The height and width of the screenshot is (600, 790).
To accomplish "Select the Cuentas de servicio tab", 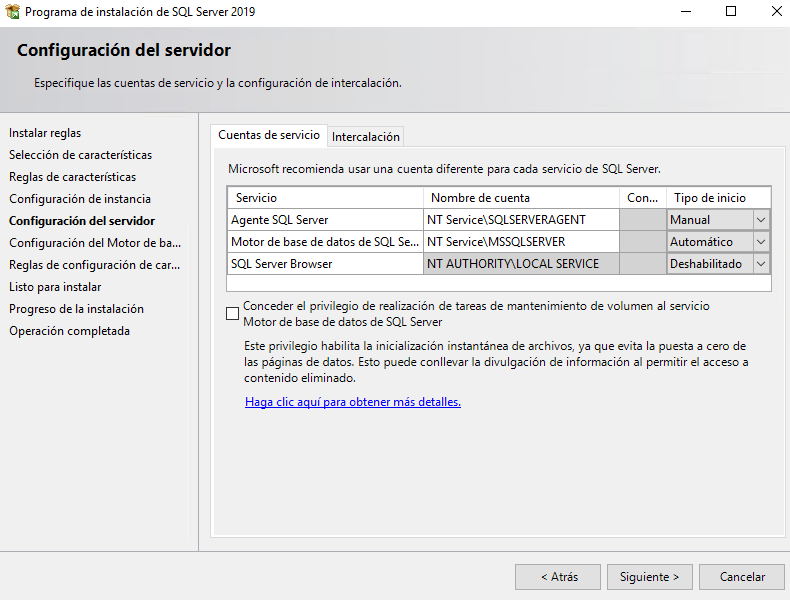I will point(269,135).
